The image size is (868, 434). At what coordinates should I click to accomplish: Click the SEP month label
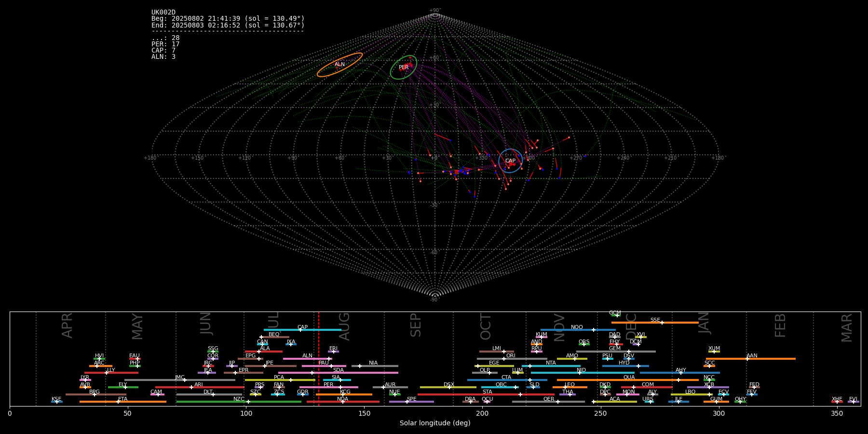(x=416, y=325)
